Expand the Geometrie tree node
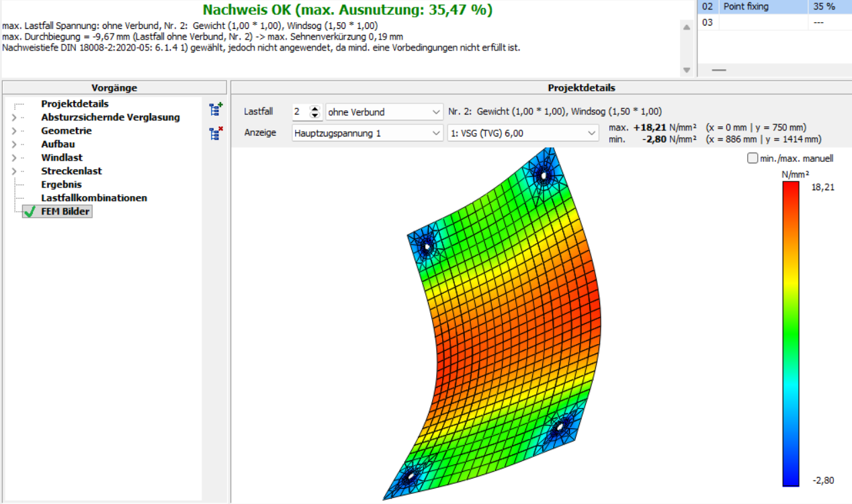 (x=14, y=131)
